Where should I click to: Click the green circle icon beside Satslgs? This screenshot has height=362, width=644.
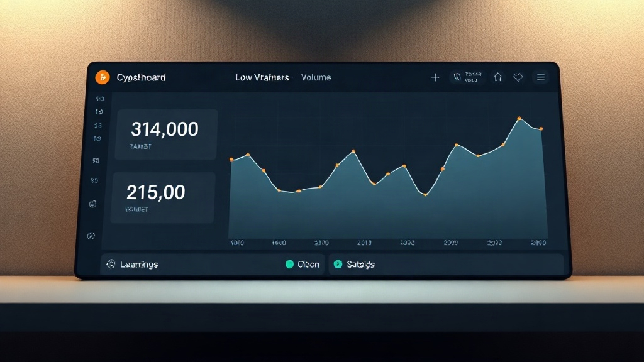338,264
